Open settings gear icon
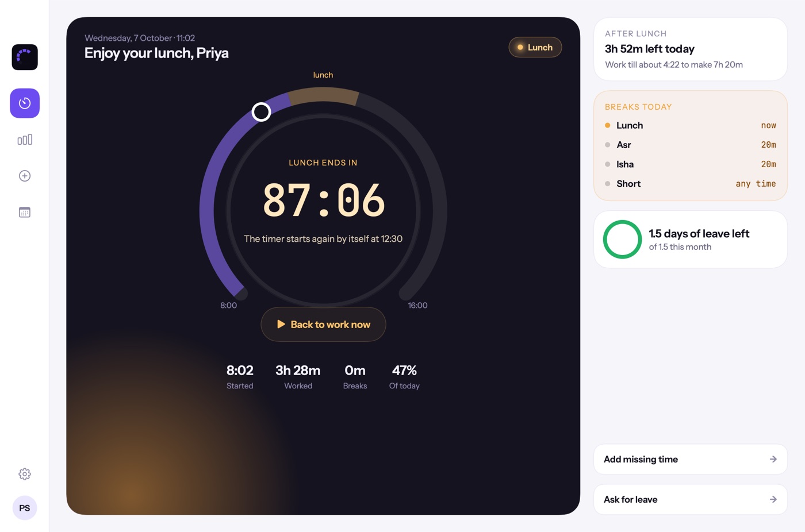 click(x=25, y=474)
